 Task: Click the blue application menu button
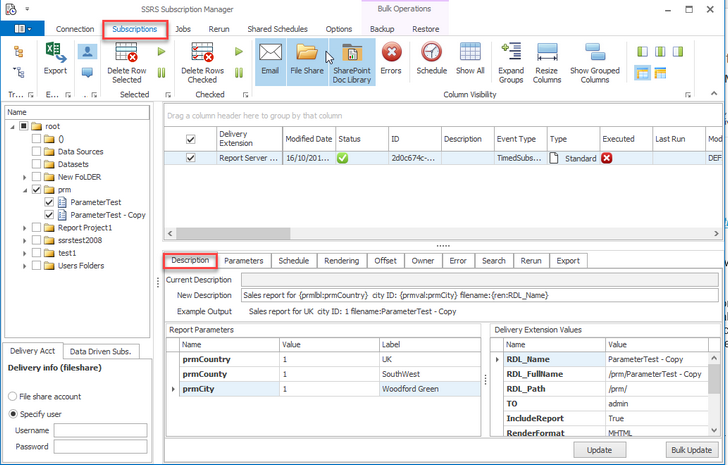click(22, 29)
